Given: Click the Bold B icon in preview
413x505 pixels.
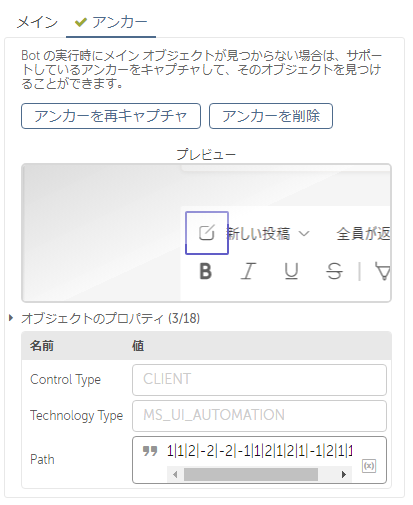Looking at the screenshot, I should pos(206,271).
